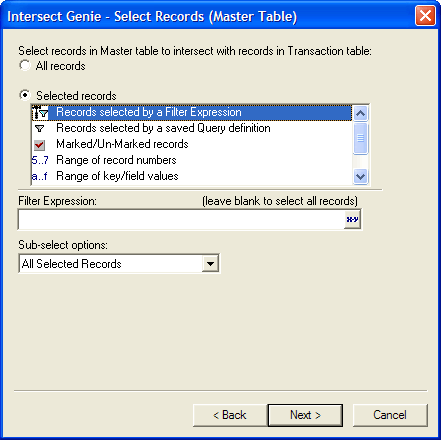441x440 pixels.
Task: Select the All records radio button
Action: point(25,65)
